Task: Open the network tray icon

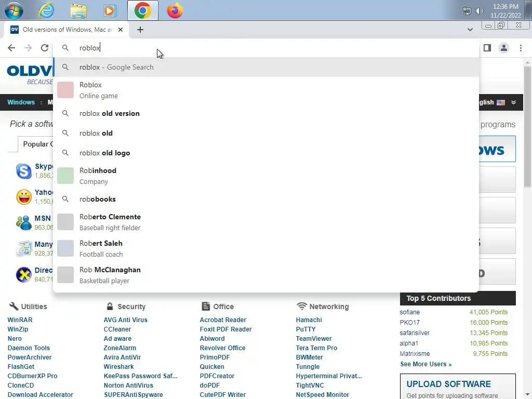Action: pyautogui.click(x=467, y=11)
